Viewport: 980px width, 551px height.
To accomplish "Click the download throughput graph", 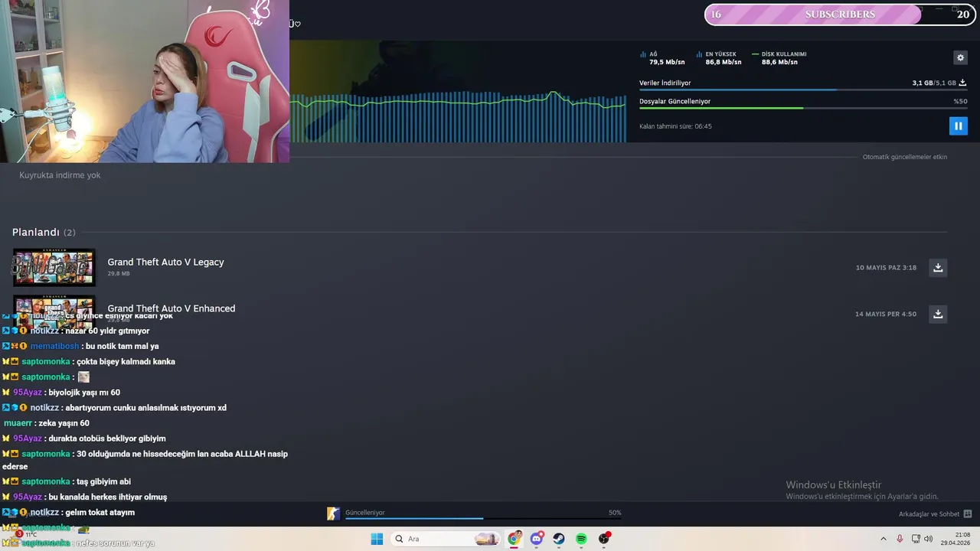I will [458, 116].
